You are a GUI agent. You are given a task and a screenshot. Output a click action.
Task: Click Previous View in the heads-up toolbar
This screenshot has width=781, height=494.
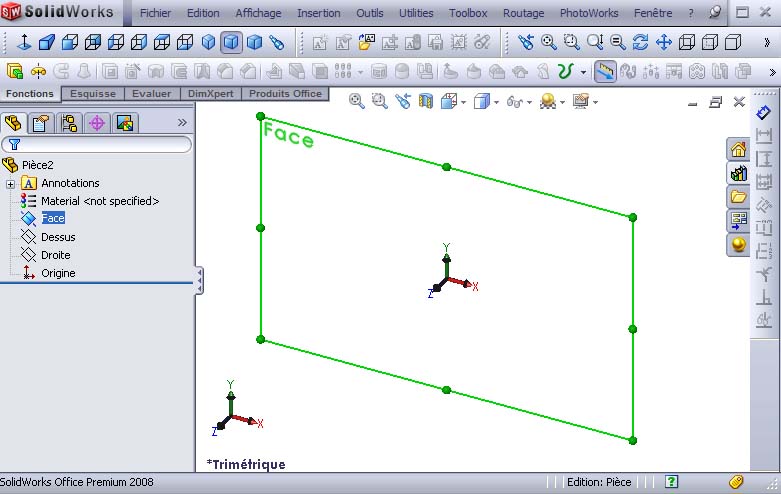tap(403, 101)
